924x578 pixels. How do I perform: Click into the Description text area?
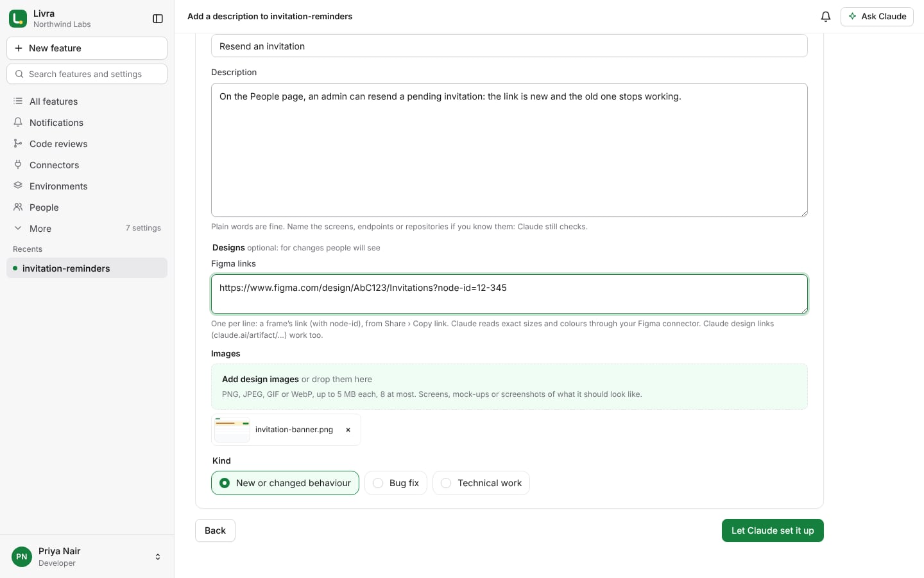[x=509, y=150]
